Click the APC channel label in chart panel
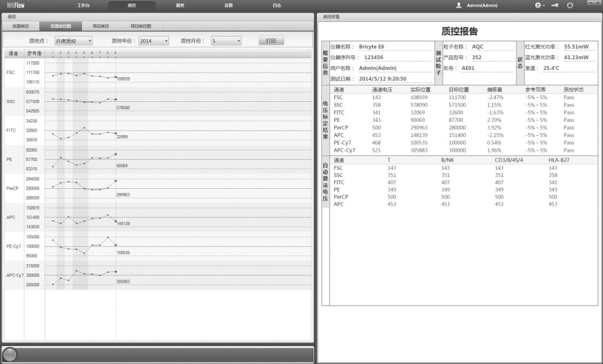Screen dimensions: 603x364 point(11,217)
